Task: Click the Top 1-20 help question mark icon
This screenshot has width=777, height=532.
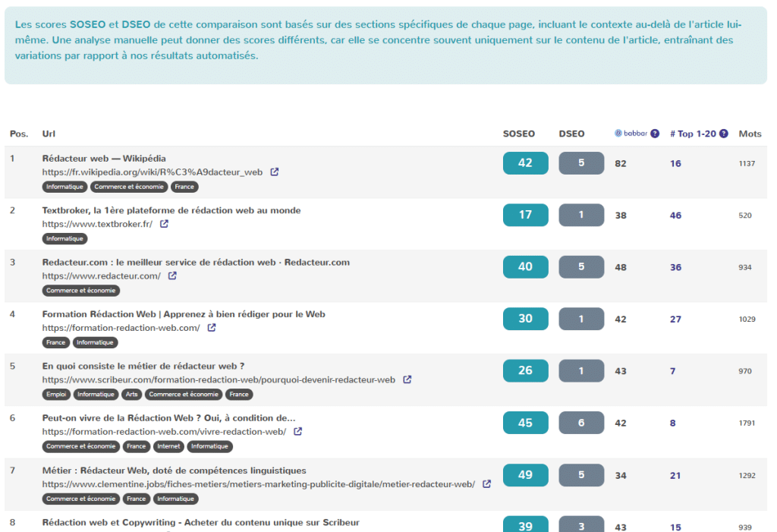Action: pos(723,134)
